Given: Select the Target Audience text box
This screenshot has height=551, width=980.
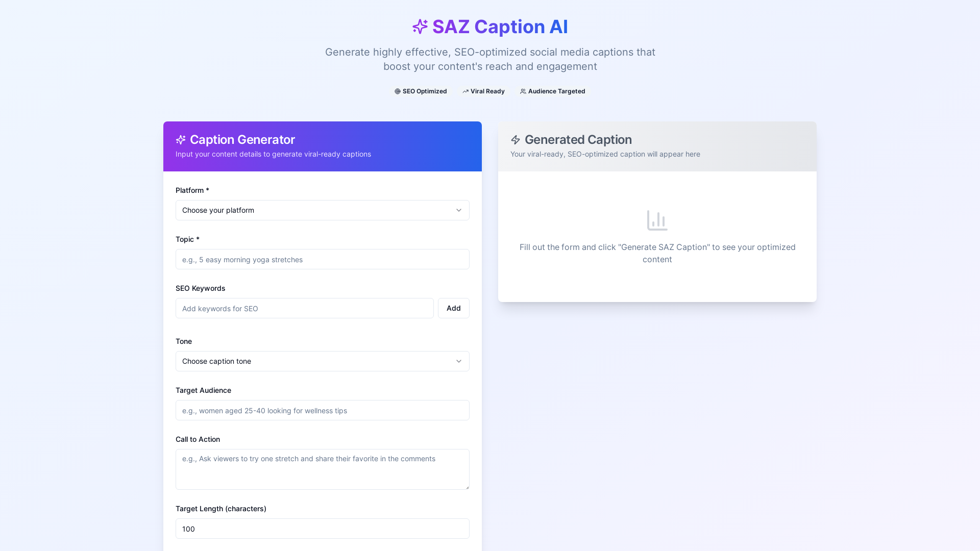Looking at the screenshot, I should 323,410.
